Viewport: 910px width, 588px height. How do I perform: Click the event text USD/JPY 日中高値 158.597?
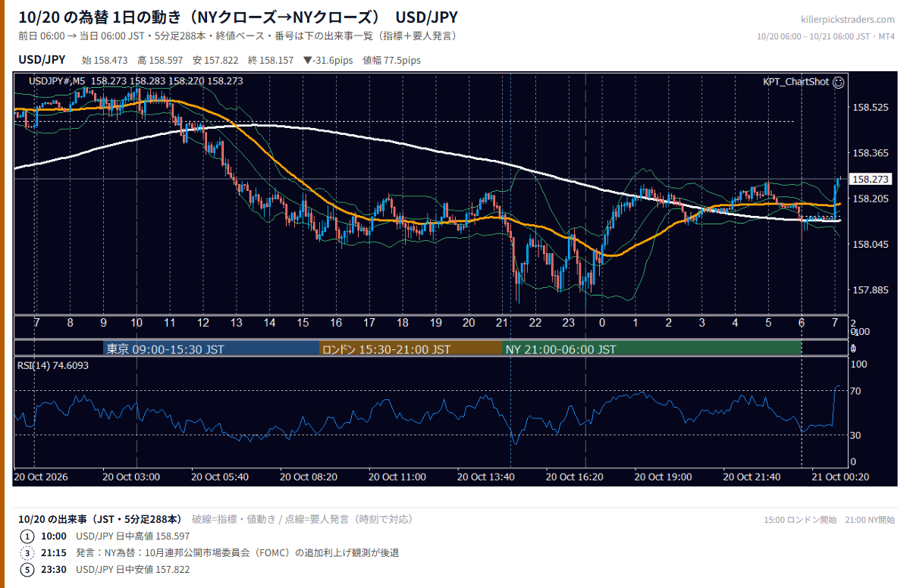(x=133, y=536)
